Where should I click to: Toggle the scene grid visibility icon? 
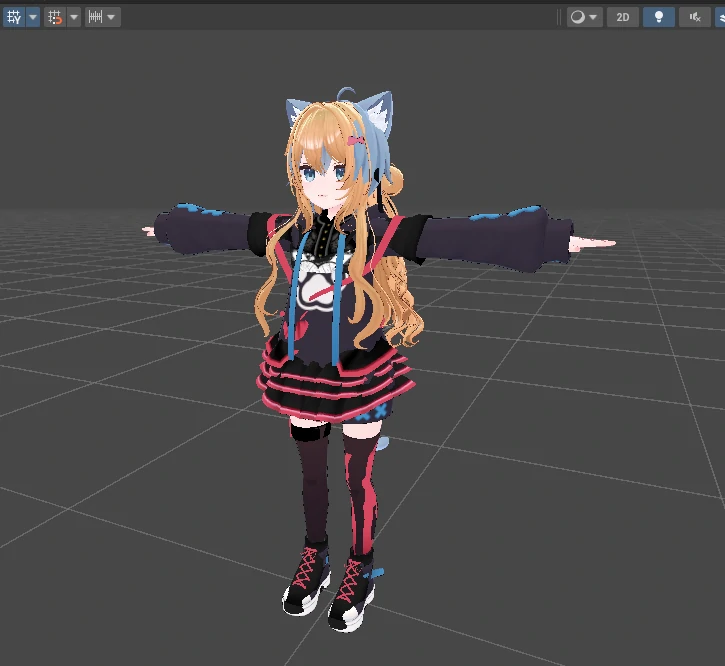13,17
